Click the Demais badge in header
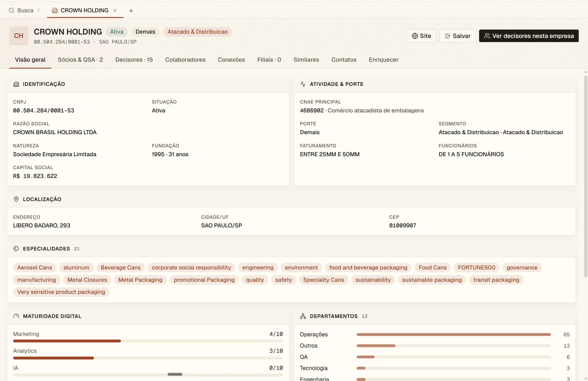Viewport: 588px width, 381px height. point(145,32)
